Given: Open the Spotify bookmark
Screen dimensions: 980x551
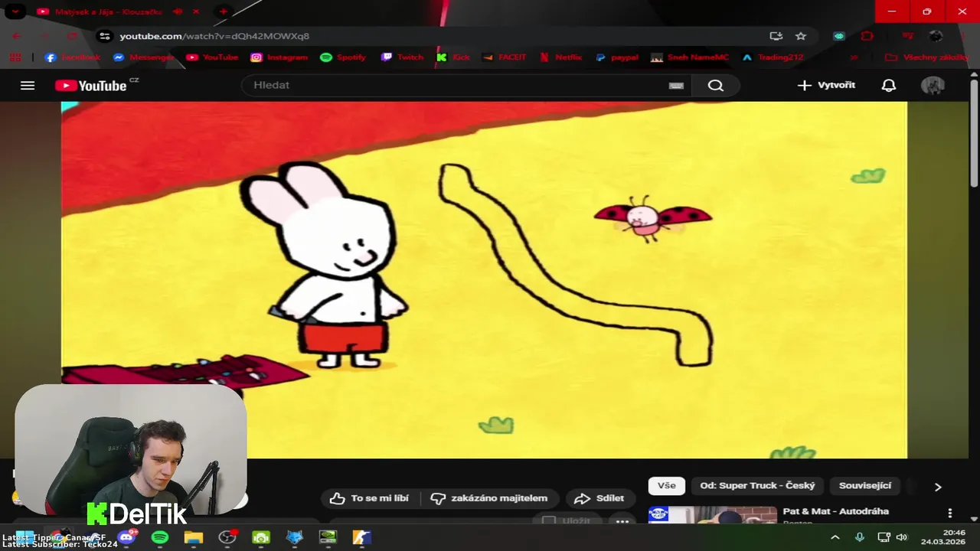Looking at the screenshot, I should pyautogui.click(x=342, y=57).
